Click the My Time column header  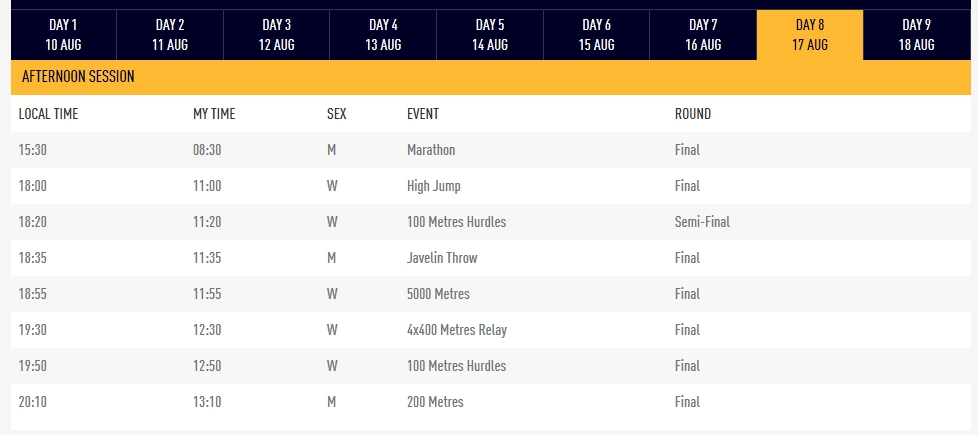[x=214, y=114]
